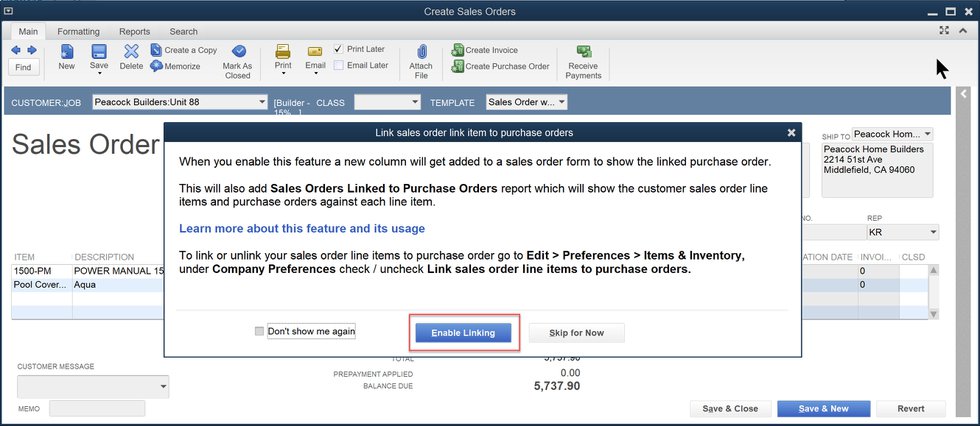Expand the Template dropdown
This screenshot has height=426, width=980.
561,102
